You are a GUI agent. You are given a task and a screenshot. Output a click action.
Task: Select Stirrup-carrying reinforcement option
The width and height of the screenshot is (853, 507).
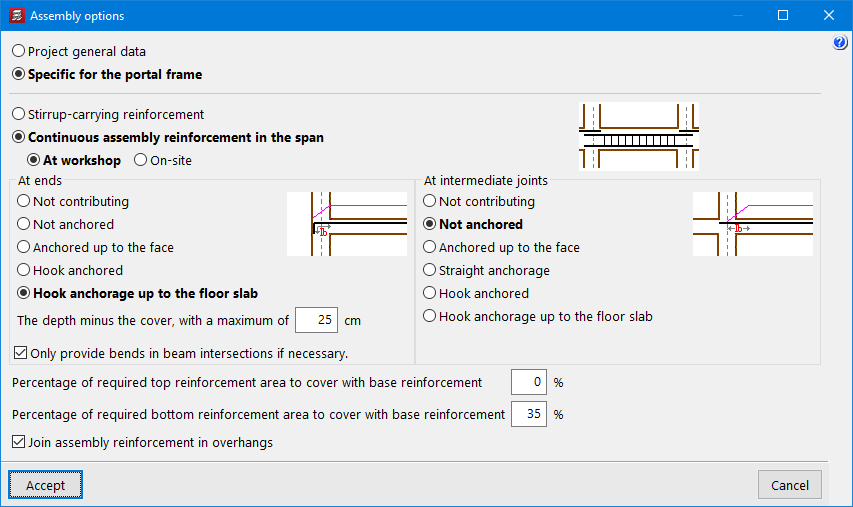coord(19,115)
